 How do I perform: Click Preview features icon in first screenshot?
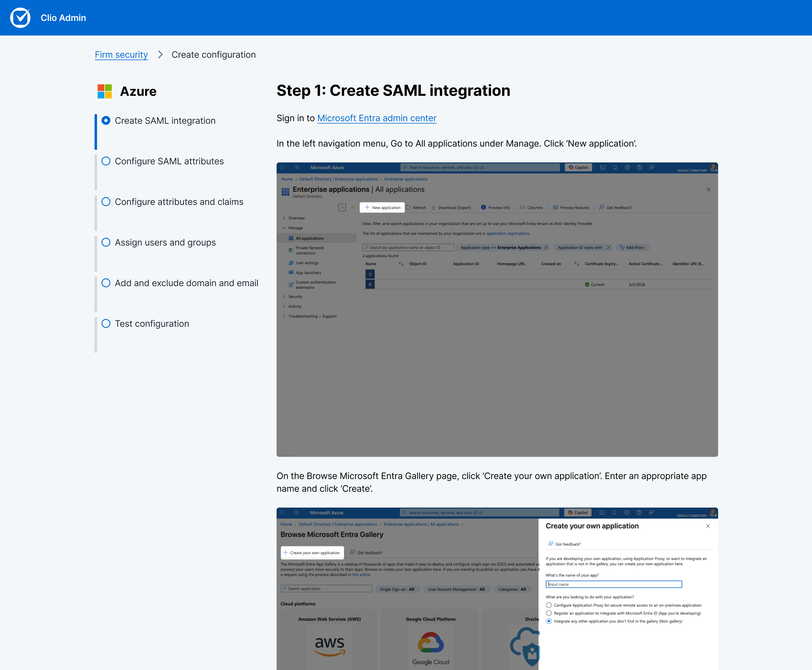pos(555,207)
